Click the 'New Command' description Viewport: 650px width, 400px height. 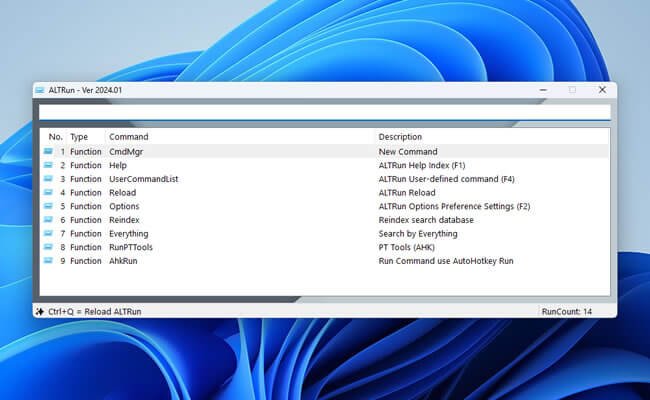pyautogui.click(x=408, y=152)
